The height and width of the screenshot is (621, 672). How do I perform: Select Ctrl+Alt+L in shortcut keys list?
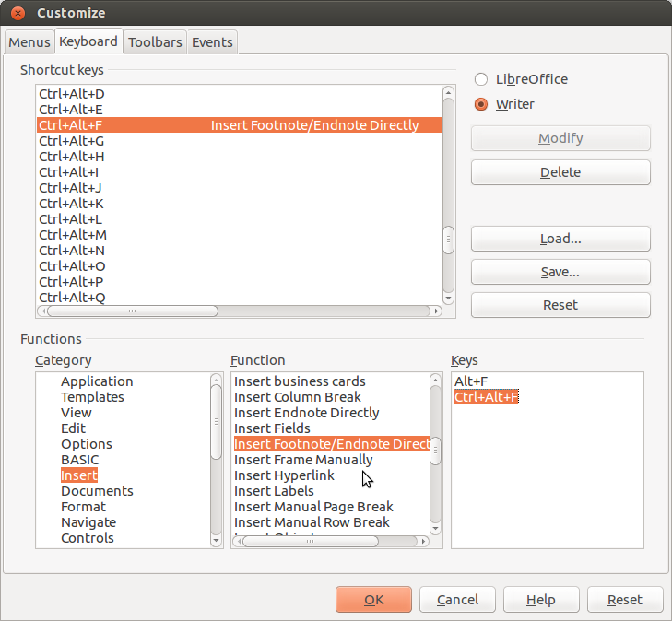(240, 219)
